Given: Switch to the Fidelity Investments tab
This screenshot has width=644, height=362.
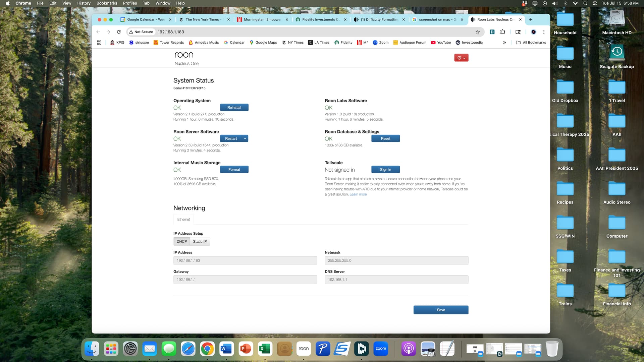Looking at the screenshot, I should click(x=321, y=19).
